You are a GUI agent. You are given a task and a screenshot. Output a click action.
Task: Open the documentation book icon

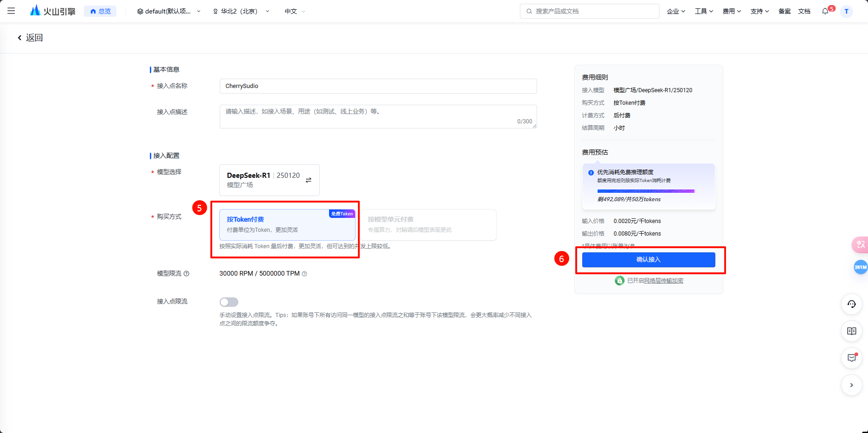click(x=852, y=331)
